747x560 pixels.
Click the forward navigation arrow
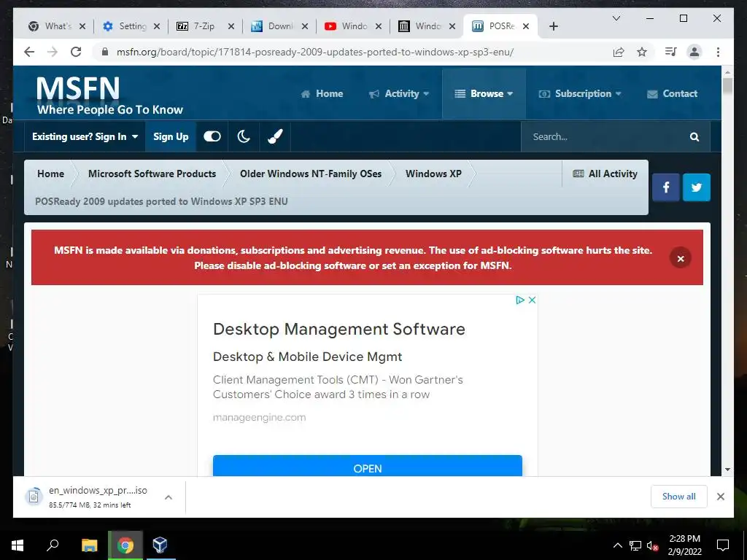[x=53, y=52]
